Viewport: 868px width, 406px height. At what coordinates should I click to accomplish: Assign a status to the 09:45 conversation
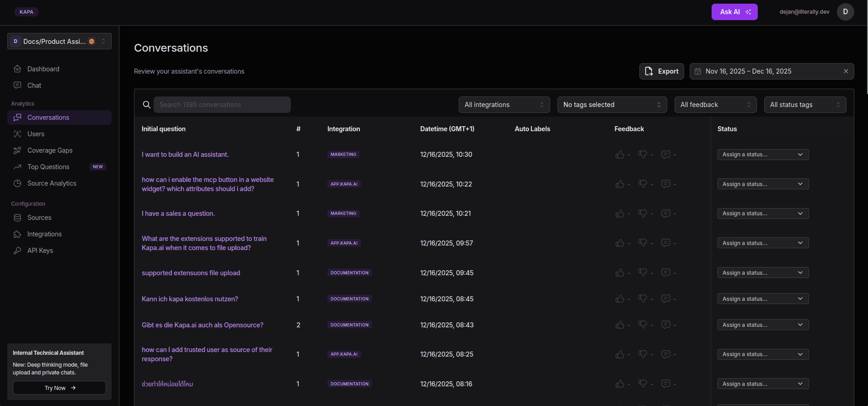[x=763, y=272]
